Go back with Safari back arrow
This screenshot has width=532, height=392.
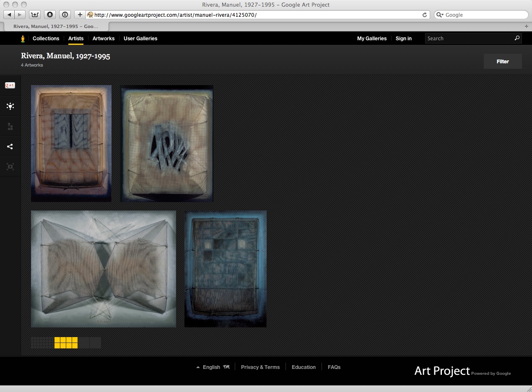9,15
